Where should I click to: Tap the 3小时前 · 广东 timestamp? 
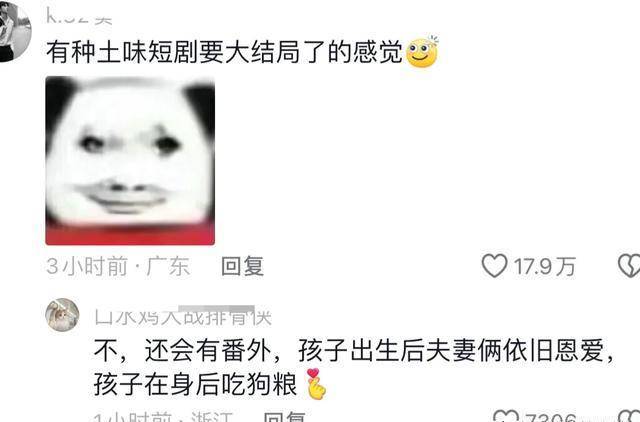(x=118, y=266)
